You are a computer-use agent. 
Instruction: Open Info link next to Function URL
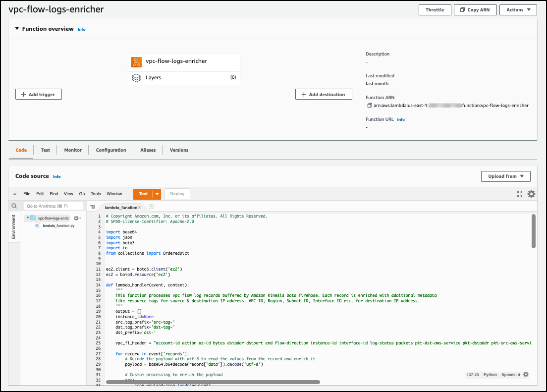pos(401,120)
